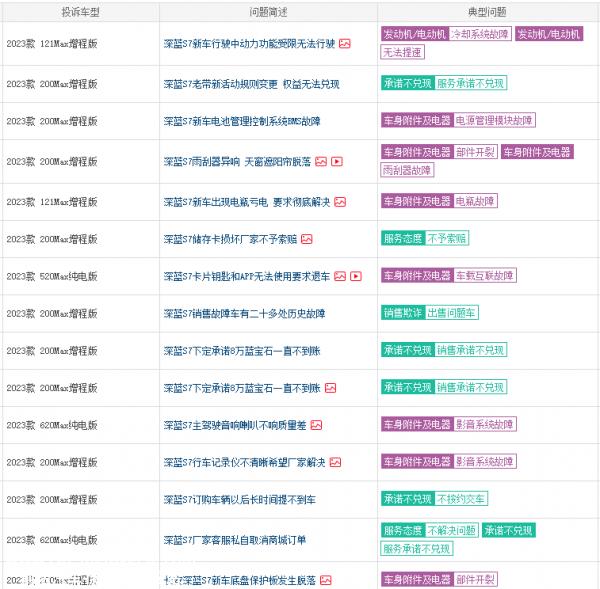Select 影音系统故障 tag in 行车记录仪 row

pyautogui.click(x=485, y=461)
